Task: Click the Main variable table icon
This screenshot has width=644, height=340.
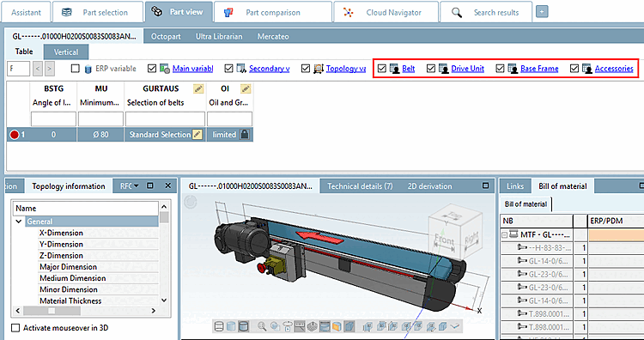Action: pos(165,69)
